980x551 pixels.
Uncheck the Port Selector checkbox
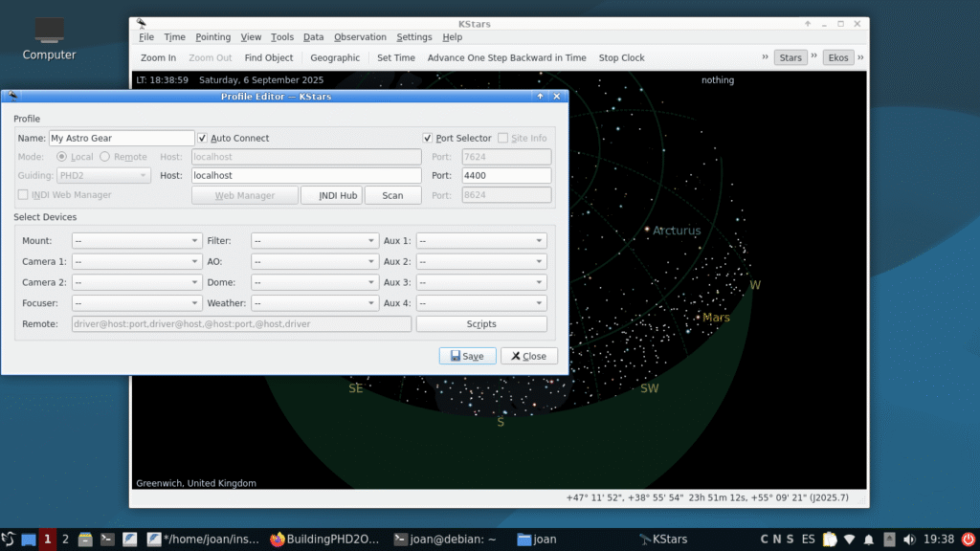(428, 139)
